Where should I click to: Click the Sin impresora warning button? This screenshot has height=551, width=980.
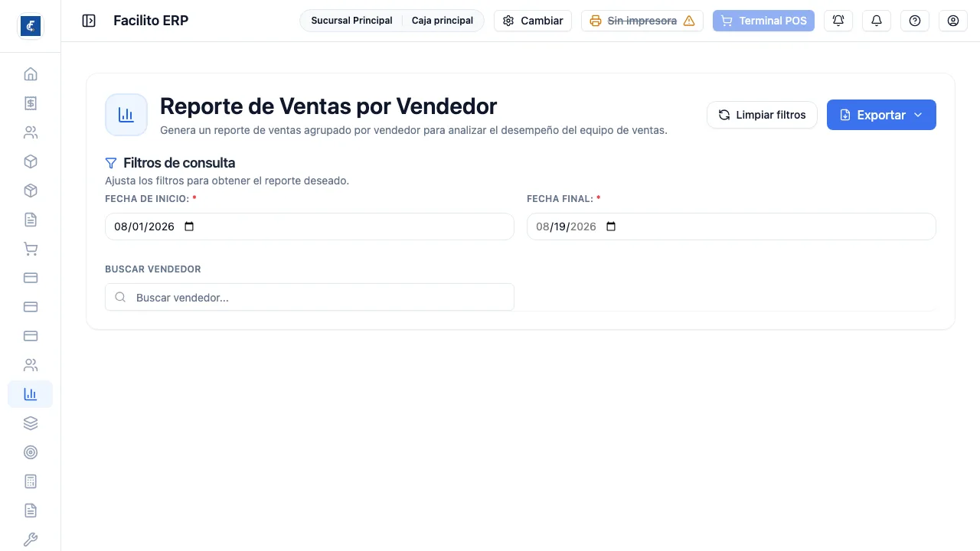(x=642, y=21)
